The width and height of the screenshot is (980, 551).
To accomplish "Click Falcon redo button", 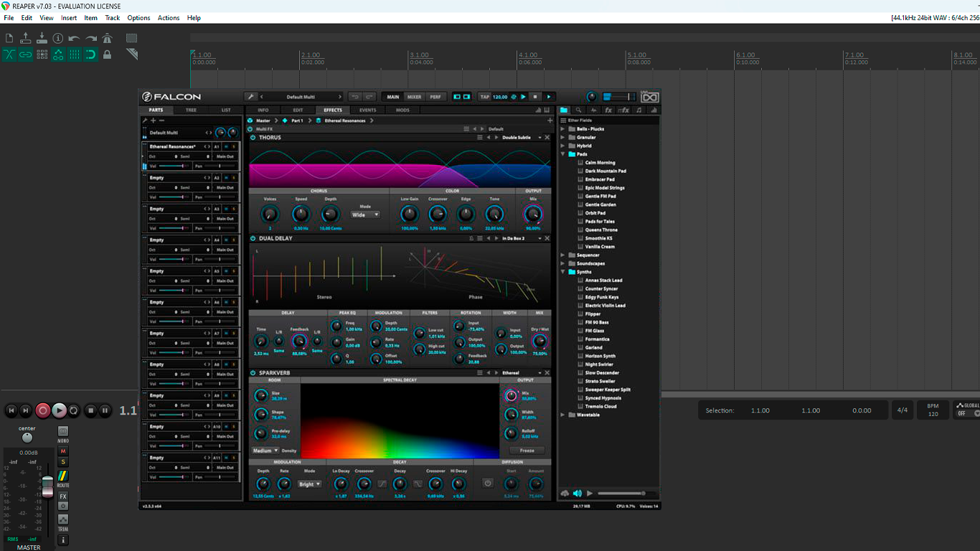I will pos(369,97).
